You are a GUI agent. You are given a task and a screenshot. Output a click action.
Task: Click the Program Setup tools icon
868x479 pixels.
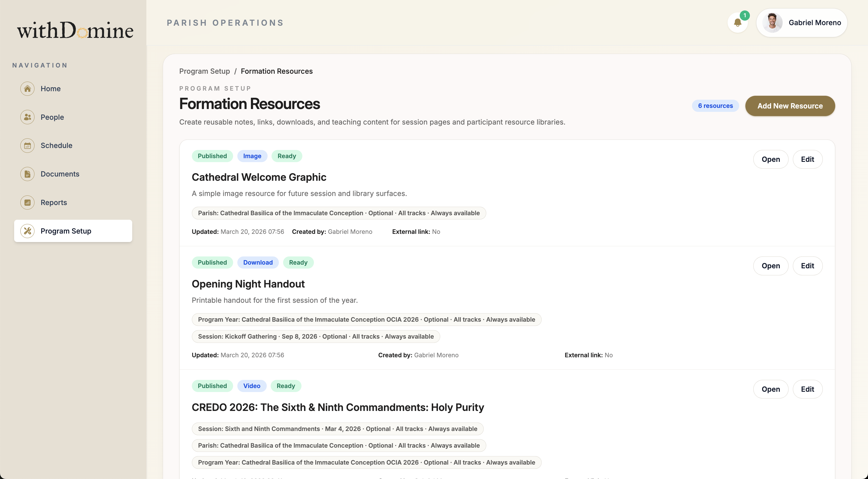[x=27, y=231]
